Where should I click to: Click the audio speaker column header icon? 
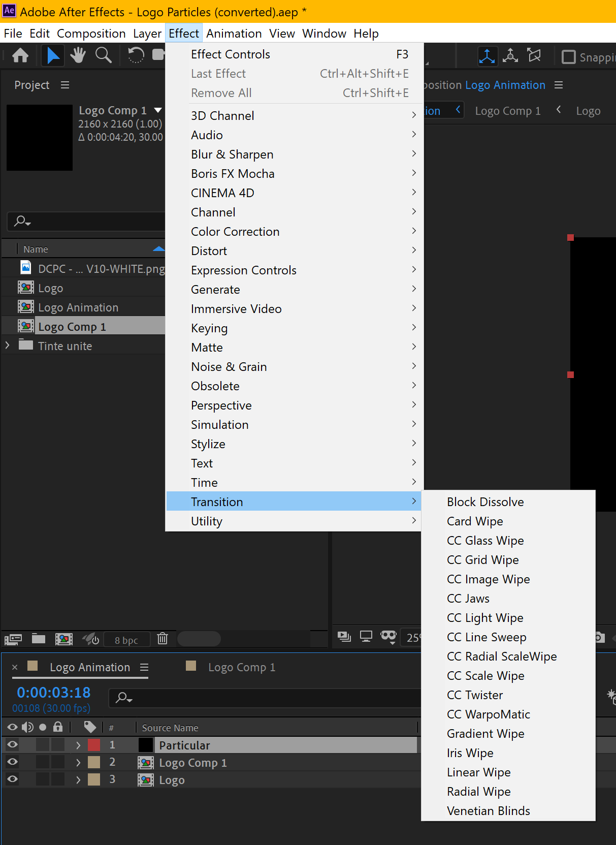tap(27, 727)
